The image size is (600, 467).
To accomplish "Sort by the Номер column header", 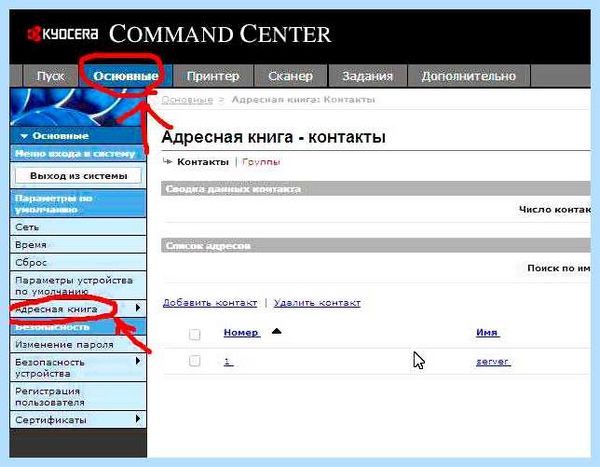I will [242, 333].
